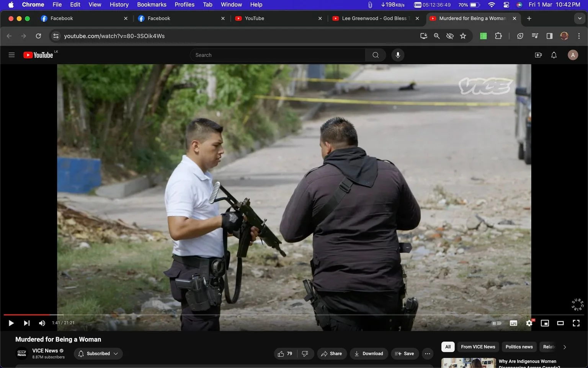Open video settings gear
The height and width of the screenshot is (368, 588).
coord(529,323)
